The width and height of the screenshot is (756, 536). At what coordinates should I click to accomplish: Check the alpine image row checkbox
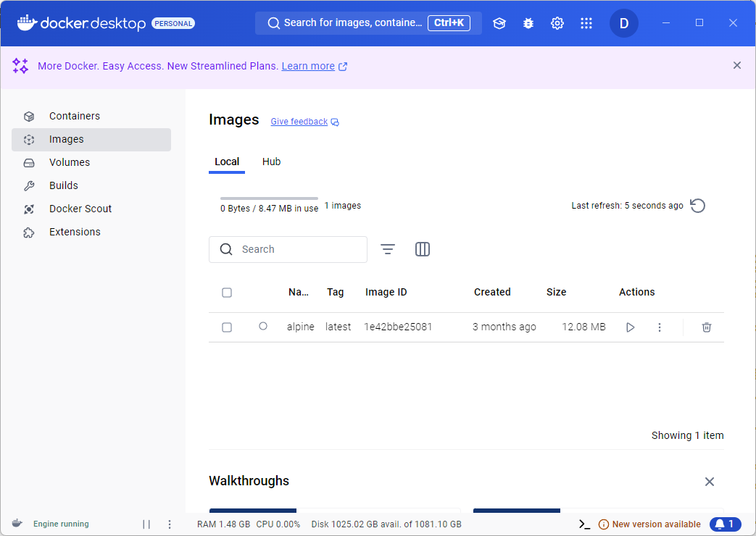pyautogui.click(x=227, y=327)
